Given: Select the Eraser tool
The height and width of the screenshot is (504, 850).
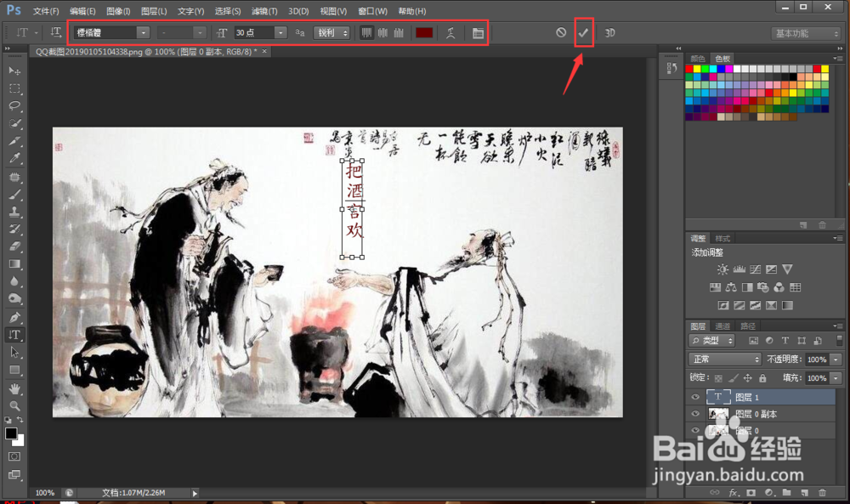Looking at the screenshot, I should click(x=14, y=246).
